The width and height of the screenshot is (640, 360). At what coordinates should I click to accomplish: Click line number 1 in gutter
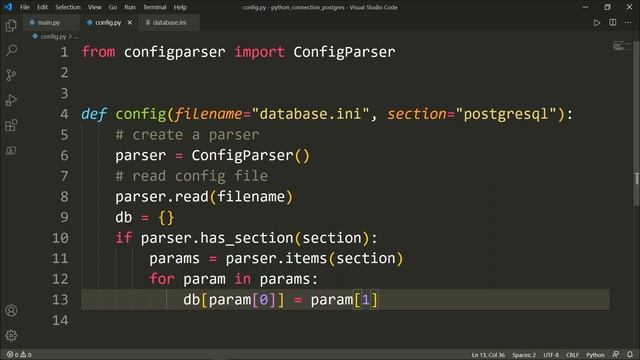64,52
